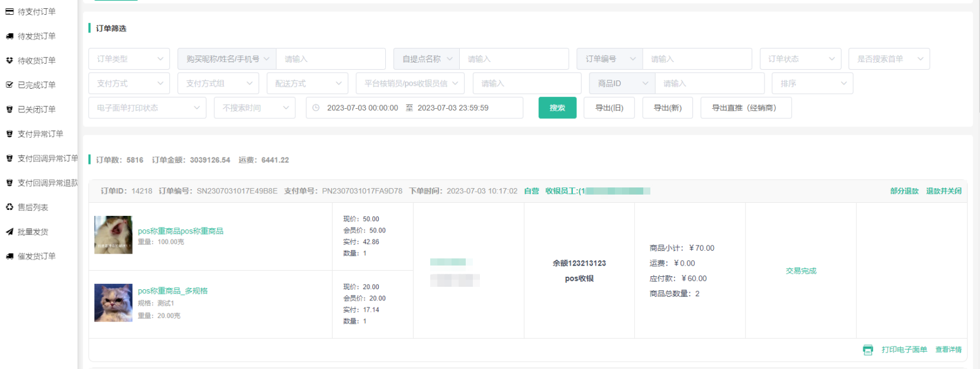Click the truck icon for 待发货订单
The image size is (980, 369).
(9, 36)
